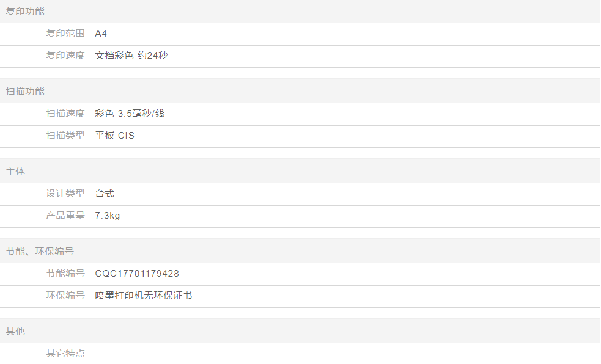Click the 主体 section header
601x364 pixels.
15,172
